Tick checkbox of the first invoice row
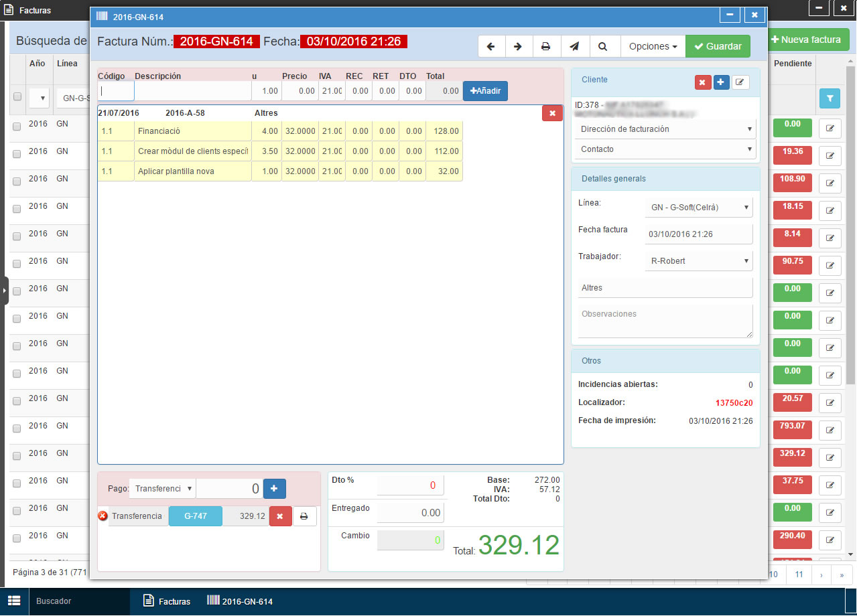 coord(17,125)
